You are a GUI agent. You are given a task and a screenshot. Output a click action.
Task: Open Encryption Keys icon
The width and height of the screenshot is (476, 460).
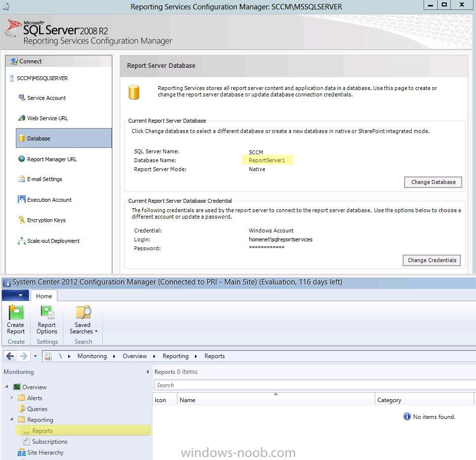pyautogui.click(x=22, y=220)
